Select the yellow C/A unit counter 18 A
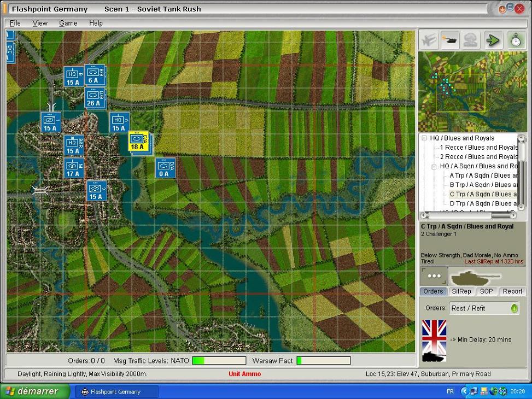532x399 pixels. pos(138,141)
